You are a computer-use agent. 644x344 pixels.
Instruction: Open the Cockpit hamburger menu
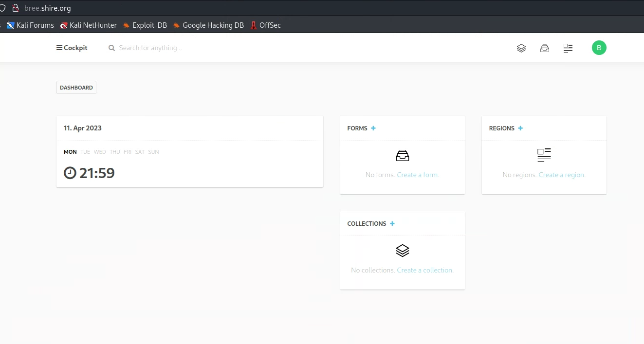pos(72,48)
